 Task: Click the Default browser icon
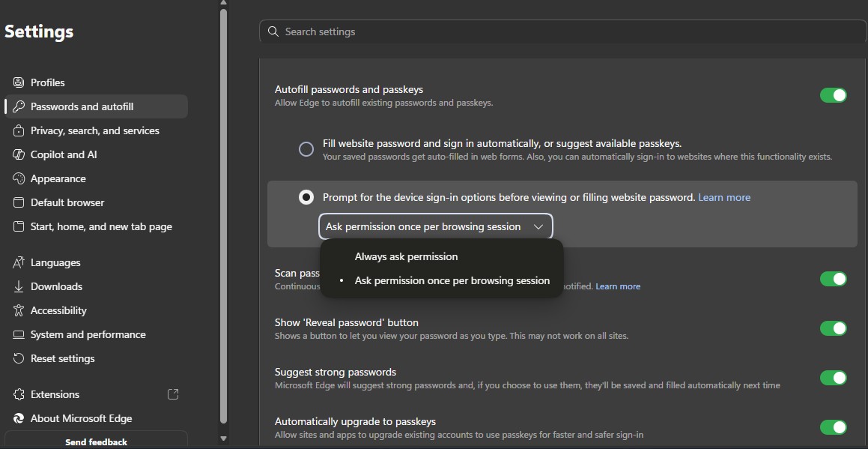[x=19, y=203]
